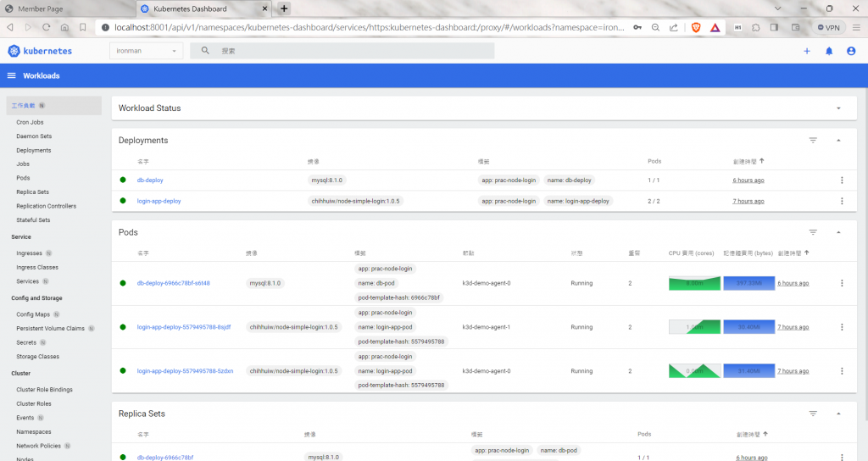Collapse the Replica Sets section
868x461 pixels.
pos(838,414)
